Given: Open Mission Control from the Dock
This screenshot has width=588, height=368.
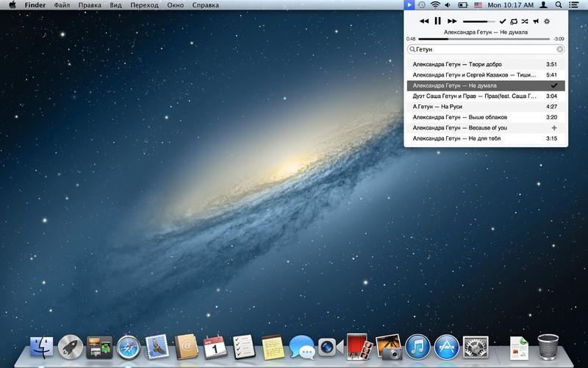Looking at the screenshot, I should (x=99, y=347).
